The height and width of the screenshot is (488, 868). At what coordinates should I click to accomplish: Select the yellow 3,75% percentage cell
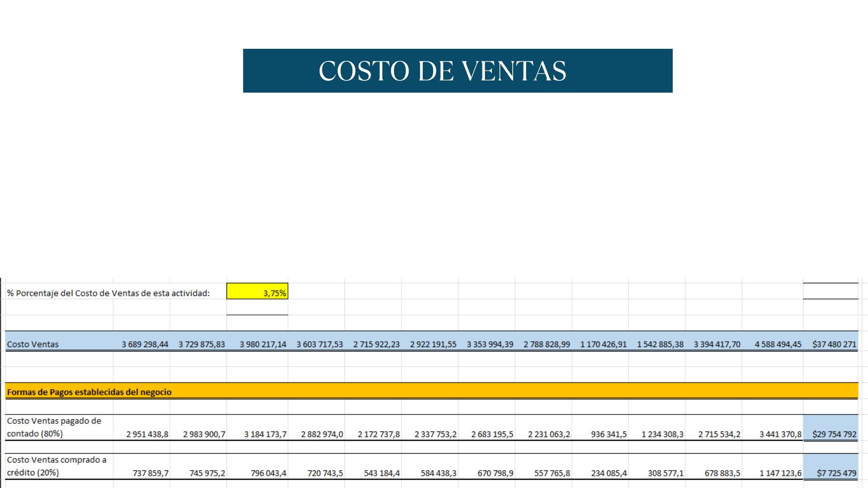point(257,292)
